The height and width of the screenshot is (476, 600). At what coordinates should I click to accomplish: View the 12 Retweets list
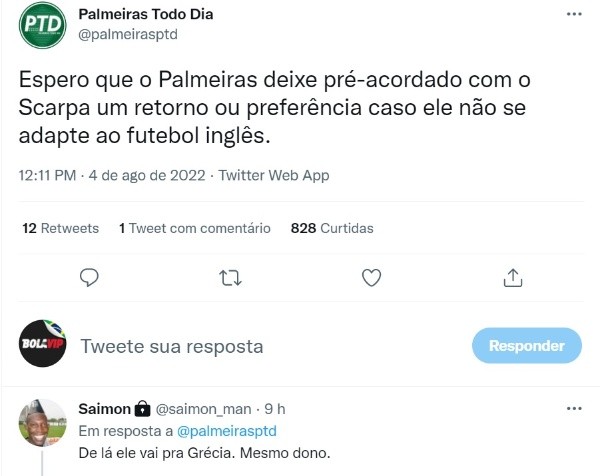60,228
